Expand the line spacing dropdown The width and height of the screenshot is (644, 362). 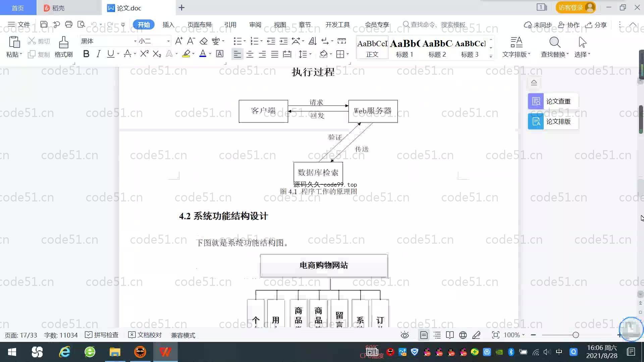[310, 54]
